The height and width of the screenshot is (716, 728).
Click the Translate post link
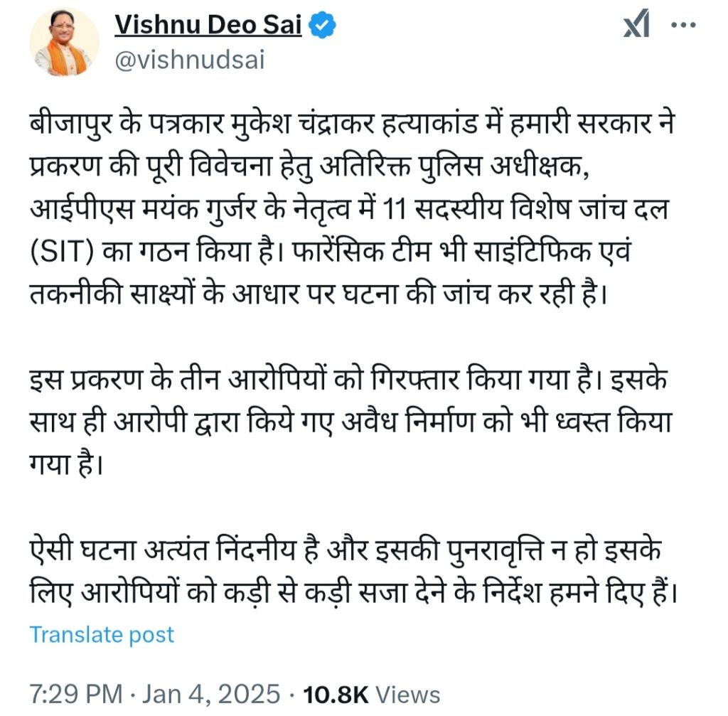102,635
